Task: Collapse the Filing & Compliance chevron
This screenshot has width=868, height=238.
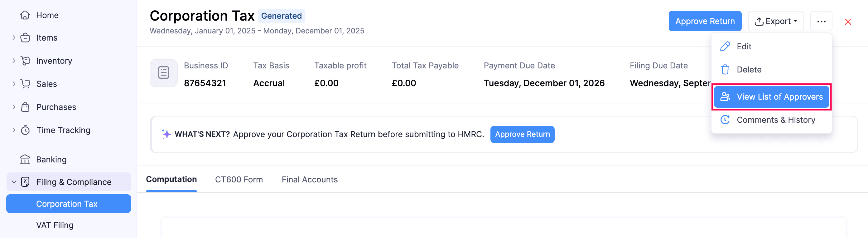Action: (x=14, y=182)
